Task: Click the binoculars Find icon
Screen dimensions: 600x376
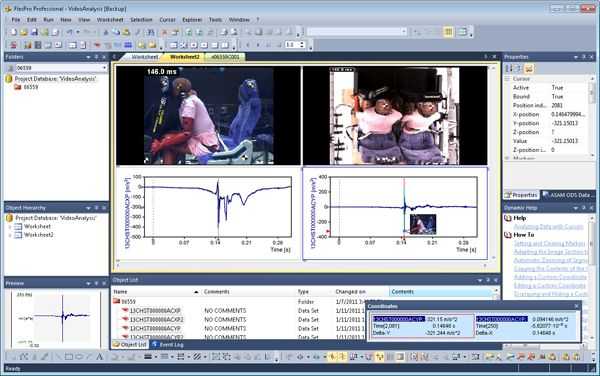Action: (x=151, y=32)
